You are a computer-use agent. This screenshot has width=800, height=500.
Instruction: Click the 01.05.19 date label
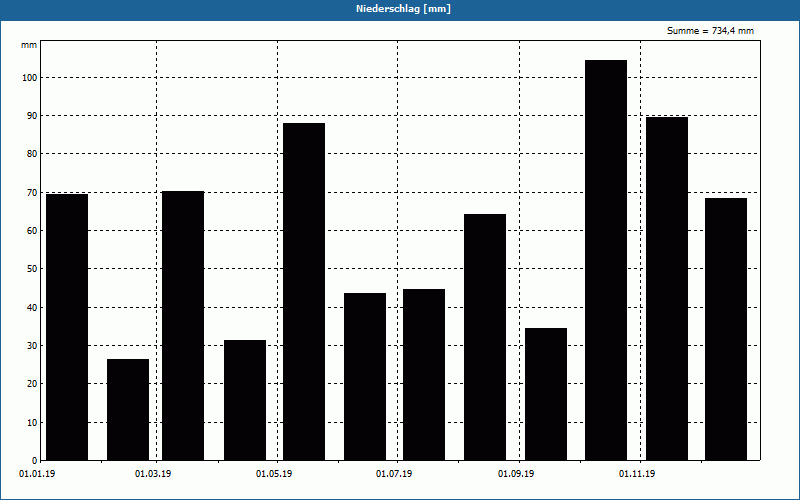(274, 474)
